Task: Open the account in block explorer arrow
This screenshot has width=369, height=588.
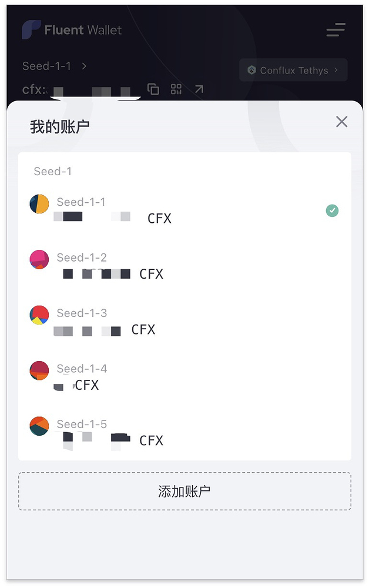Action: (198, 89)
